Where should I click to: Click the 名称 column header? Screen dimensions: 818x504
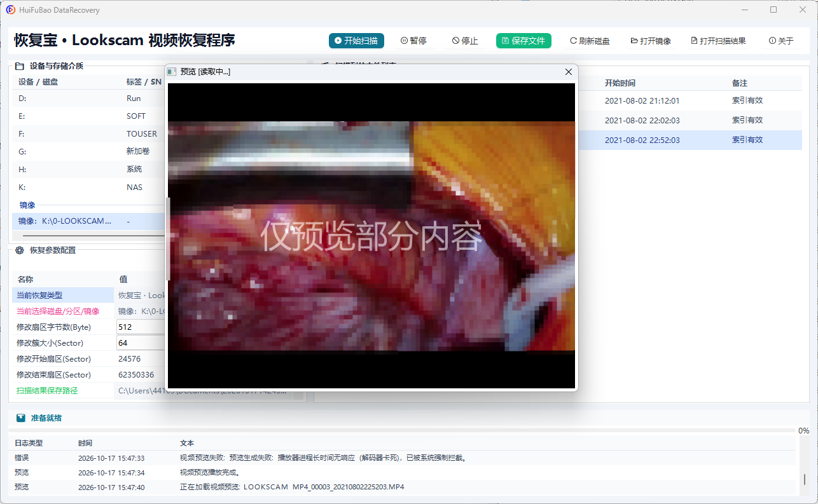coord(25,279)
